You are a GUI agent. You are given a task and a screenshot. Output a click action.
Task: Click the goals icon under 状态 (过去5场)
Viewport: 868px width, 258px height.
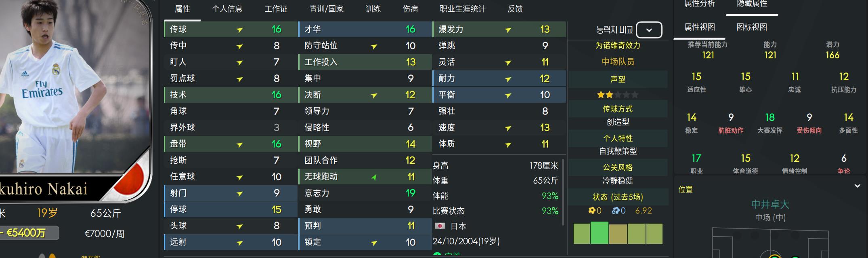click(x=592, y=211)
